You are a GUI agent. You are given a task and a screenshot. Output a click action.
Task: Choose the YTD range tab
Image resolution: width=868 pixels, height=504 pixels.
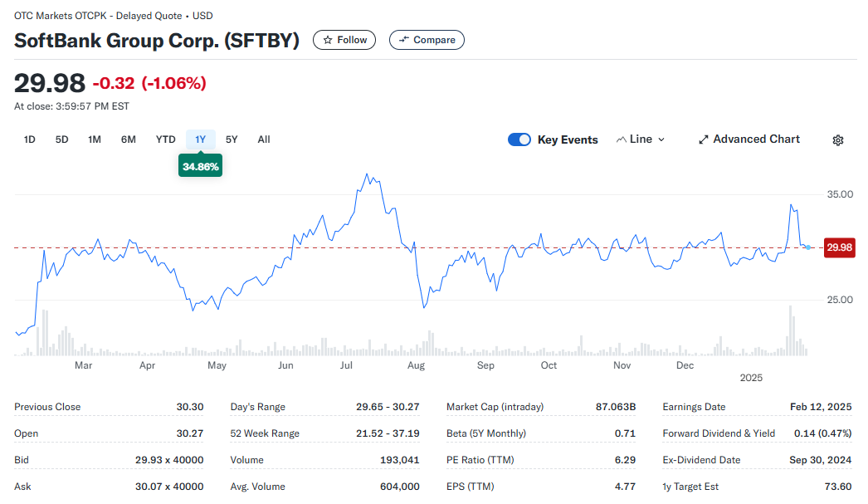[x=165, y=139]
